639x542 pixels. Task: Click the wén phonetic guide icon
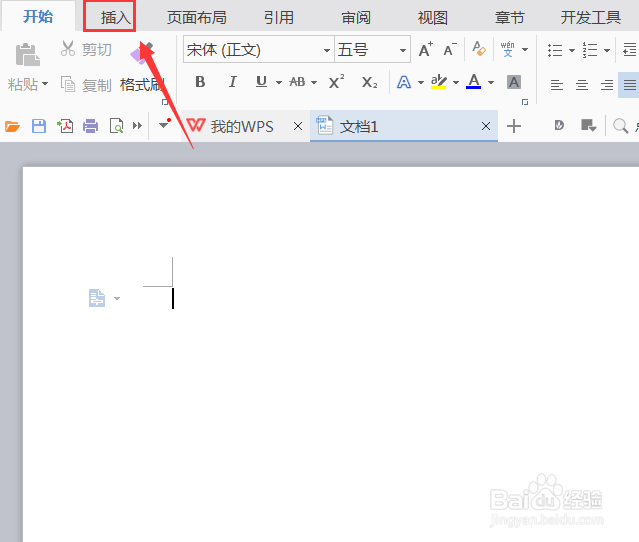(x=508, y=49)
